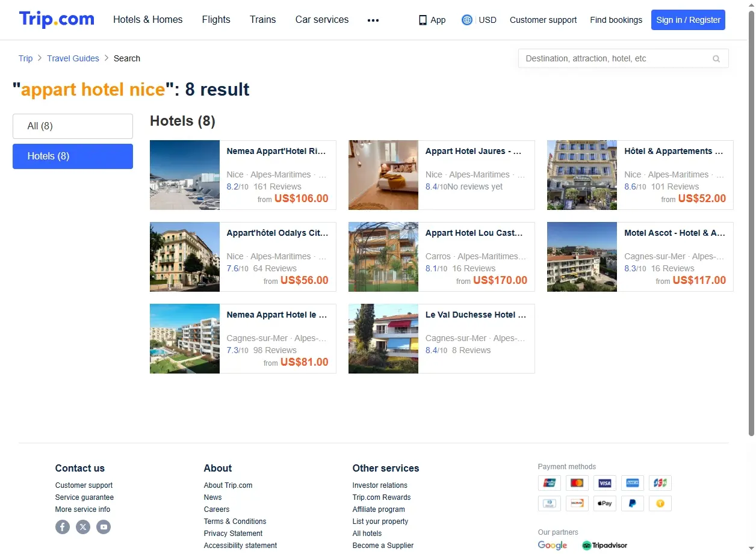Click the US$170.00 price
756x554 pixels.
click(x=500, y=280)
